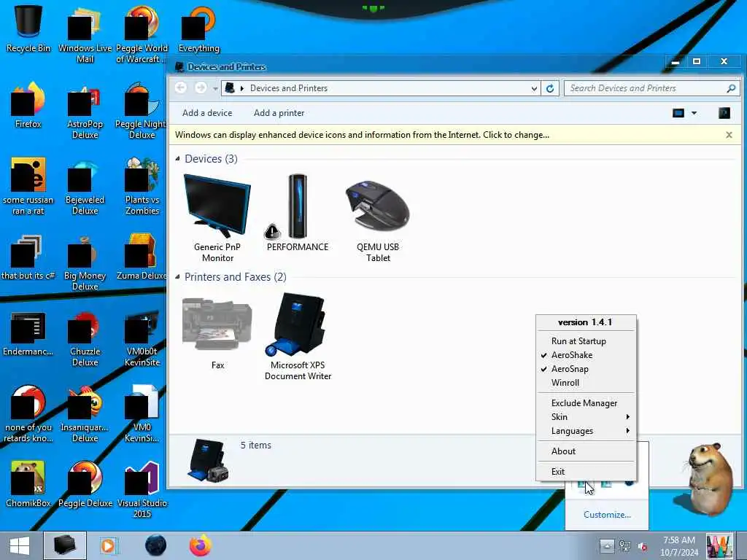
Task: Open the view options dropdown arrow
Action: (694, 113)
